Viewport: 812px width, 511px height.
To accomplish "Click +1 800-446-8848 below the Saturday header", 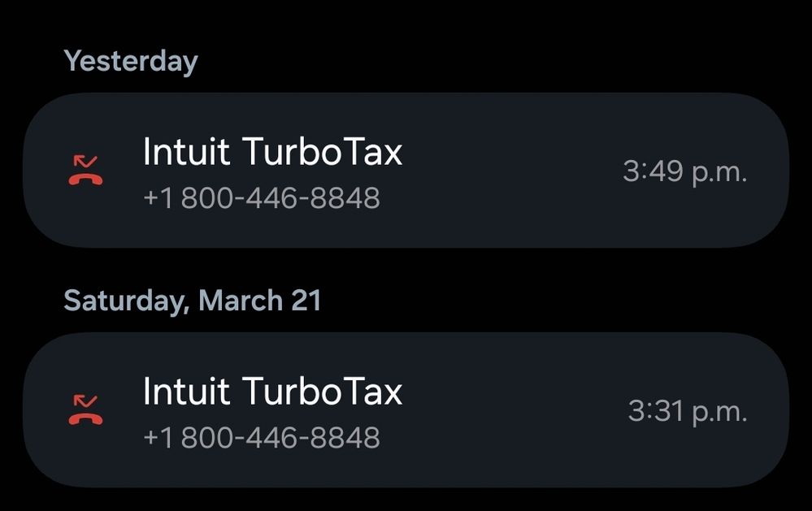I will [x=261, y=438].
